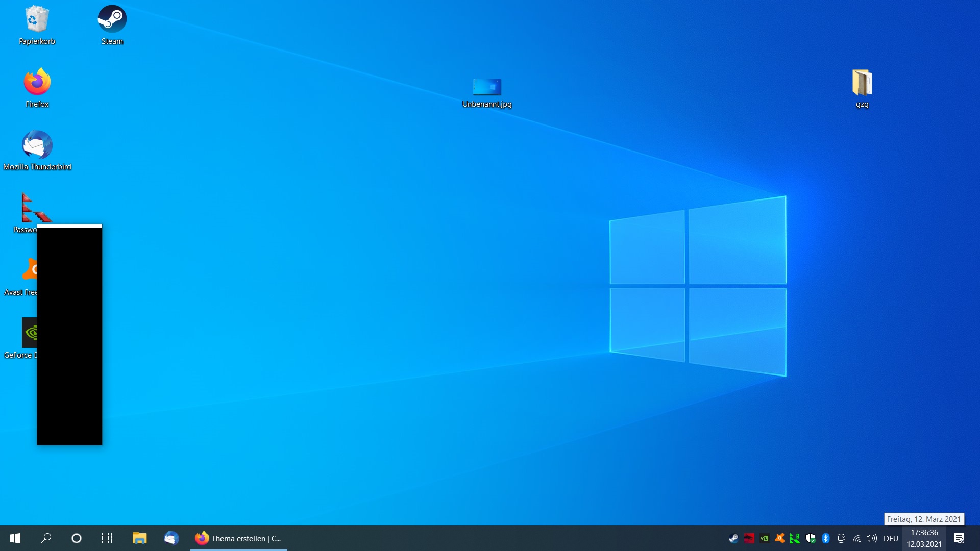Click the Steam tray icon
Image resolution: width=980 pixels, height=551 pixels.
pyautogui.click(x=733, y=538)
